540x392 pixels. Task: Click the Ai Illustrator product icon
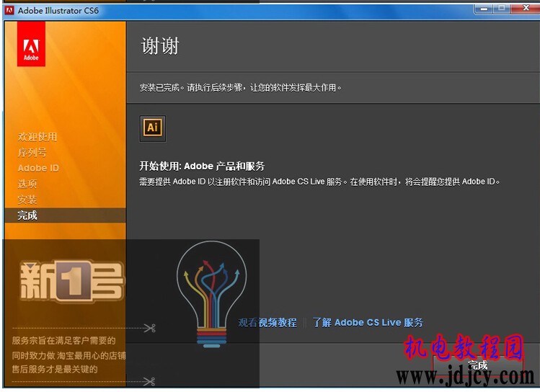(x=153, y=128)
